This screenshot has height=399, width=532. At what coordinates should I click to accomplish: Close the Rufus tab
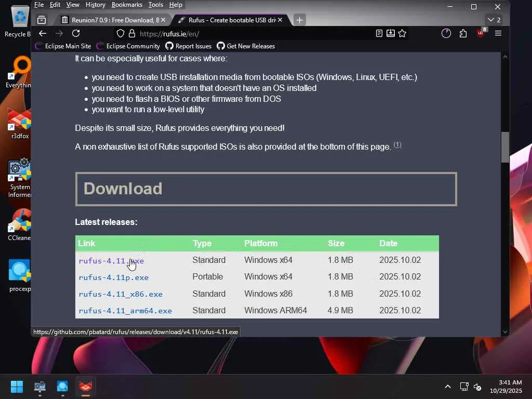pyautogui.click(x=280, y=20)
